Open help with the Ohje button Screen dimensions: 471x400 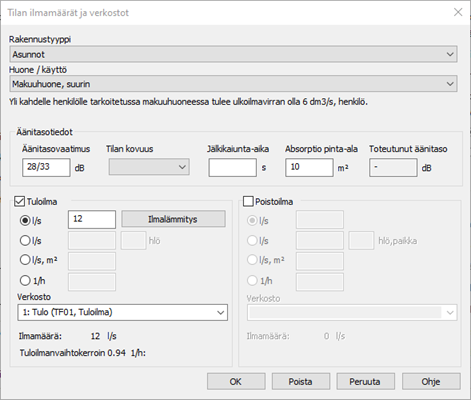click(431, 381)
